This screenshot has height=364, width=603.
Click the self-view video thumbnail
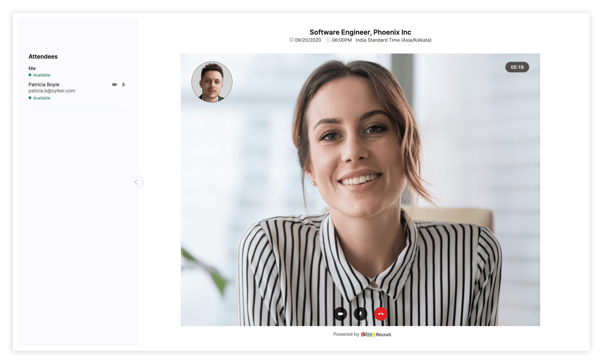pyautogui.click(x=212, y=82)
